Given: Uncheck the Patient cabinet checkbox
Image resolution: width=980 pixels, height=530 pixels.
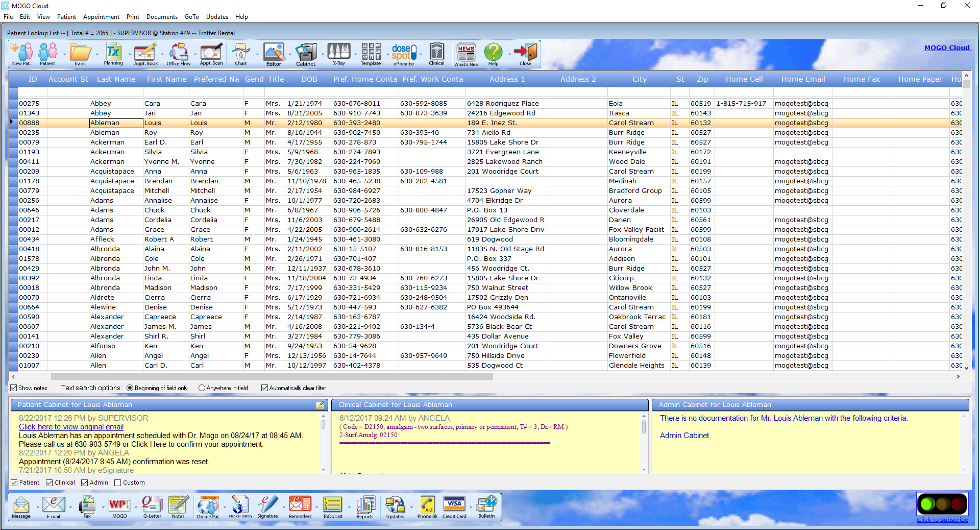Looking at the screenshot, I should pyautogui.click(x=14, y=483).
